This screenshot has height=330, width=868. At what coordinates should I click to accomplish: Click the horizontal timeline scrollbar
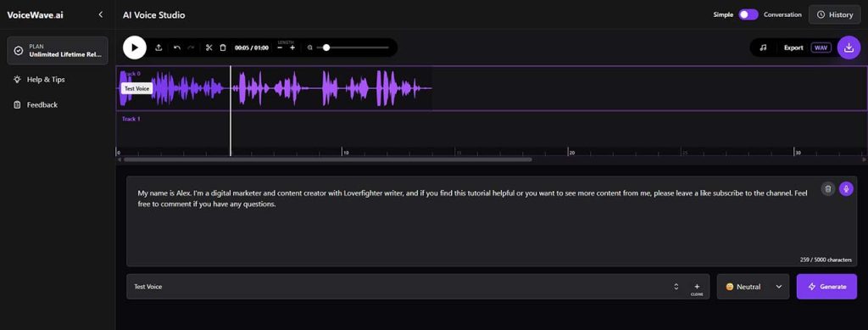pos(328,159)
